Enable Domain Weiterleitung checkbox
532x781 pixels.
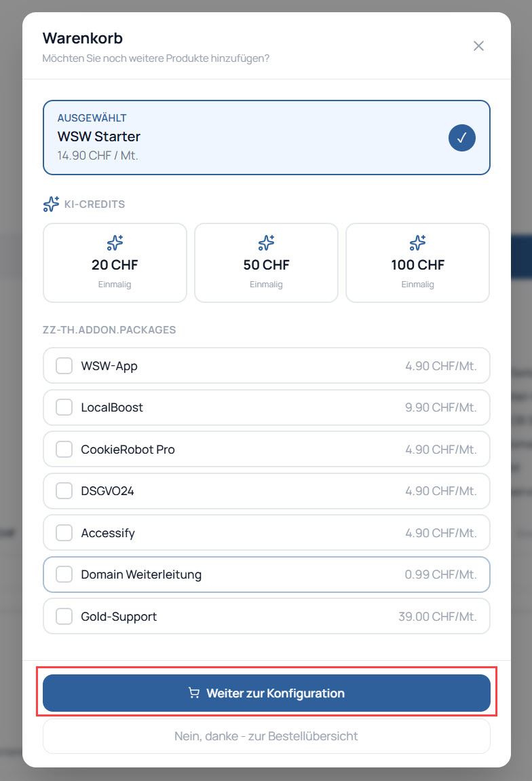[64, 575]
